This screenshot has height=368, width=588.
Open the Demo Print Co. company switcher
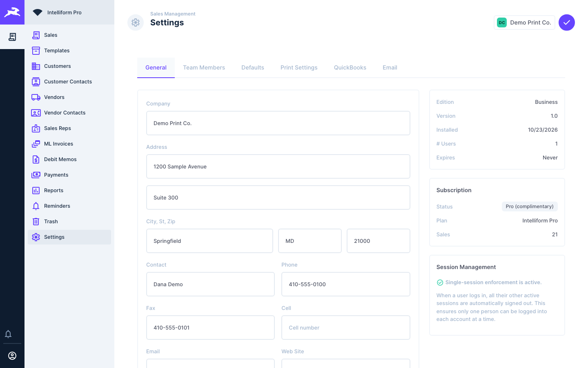(524, 22)
